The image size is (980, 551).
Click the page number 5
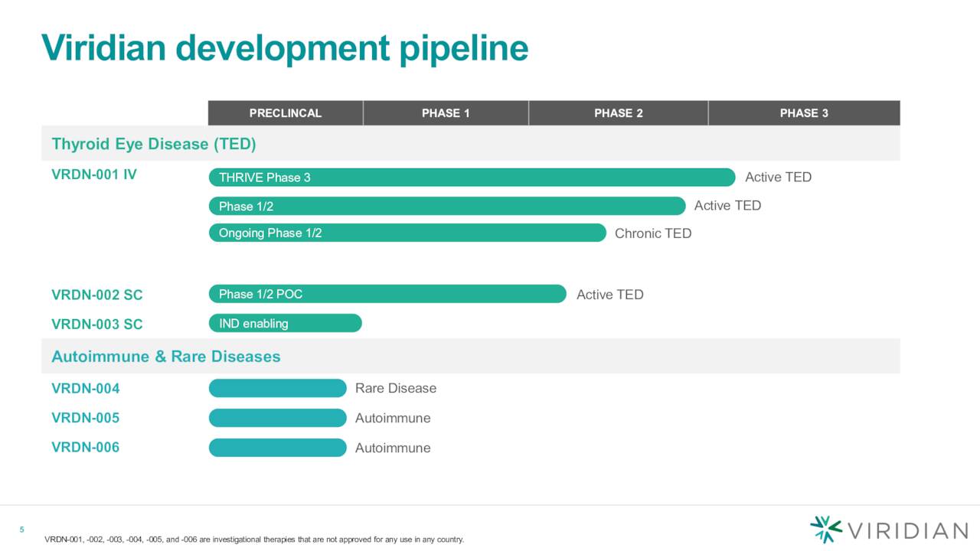coord(21,529)
